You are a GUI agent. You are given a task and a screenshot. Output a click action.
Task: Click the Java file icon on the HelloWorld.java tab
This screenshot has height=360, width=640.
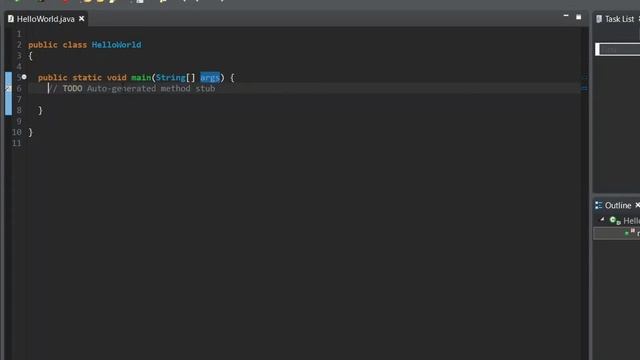pyautogui.click(x=11, y=19)
